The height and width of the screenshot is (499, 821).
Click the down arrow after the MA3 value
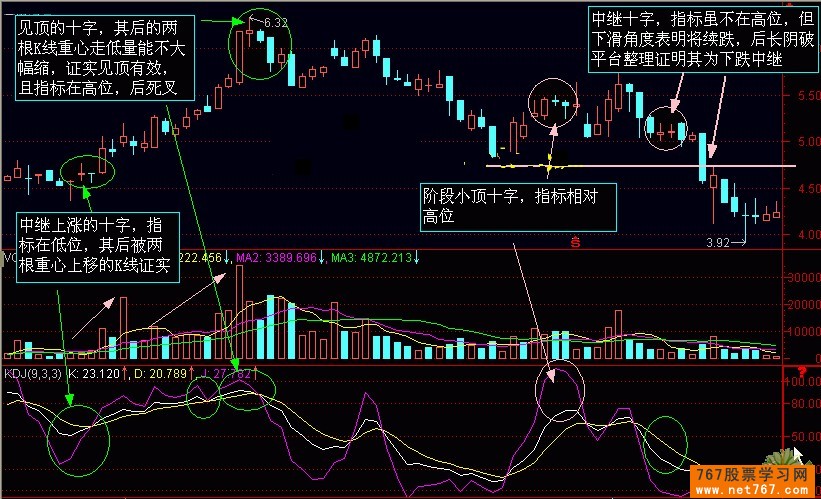(x=415, y=258)
